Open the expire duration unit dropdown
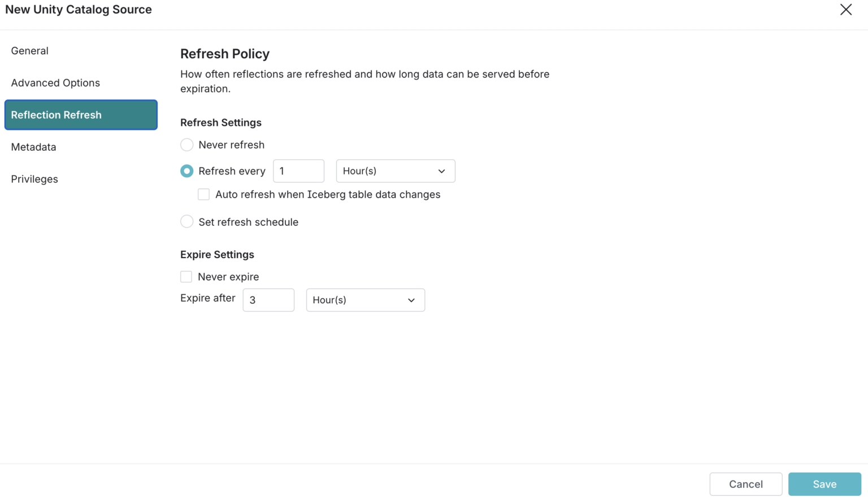The width and height of the screenshot is (868, 498). 365,300
